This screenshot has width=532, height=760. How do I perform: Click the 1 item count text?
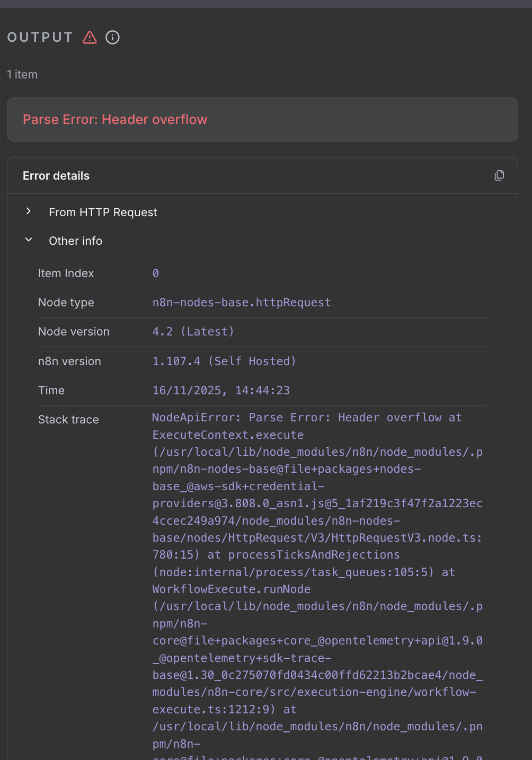click(x=22, y=75)
